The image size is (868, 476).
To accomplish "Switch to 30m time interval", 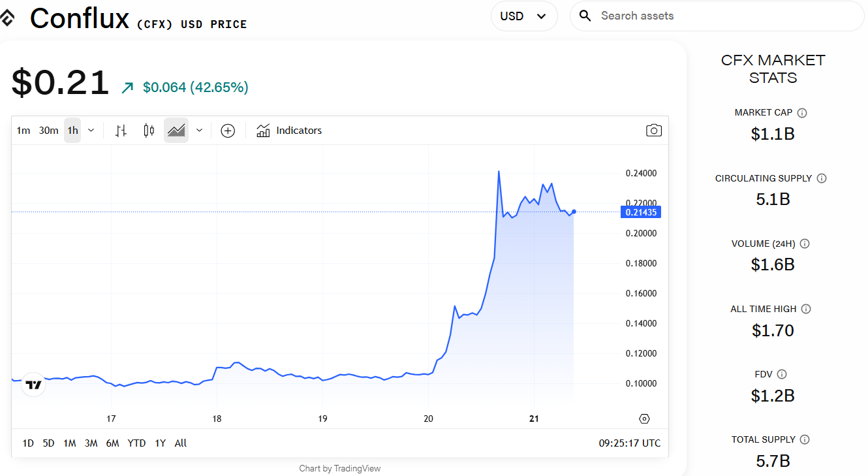I will (x=48, y=131).
